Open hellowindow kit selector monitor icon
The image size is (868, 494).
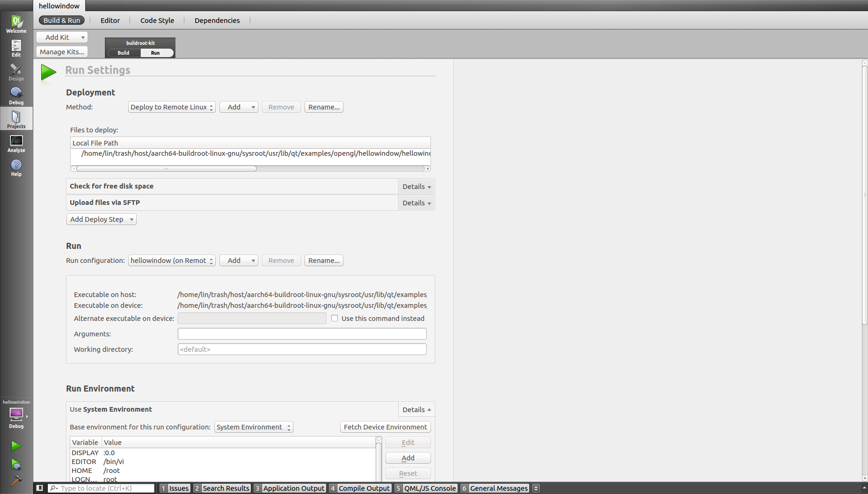tap(16, 414)
